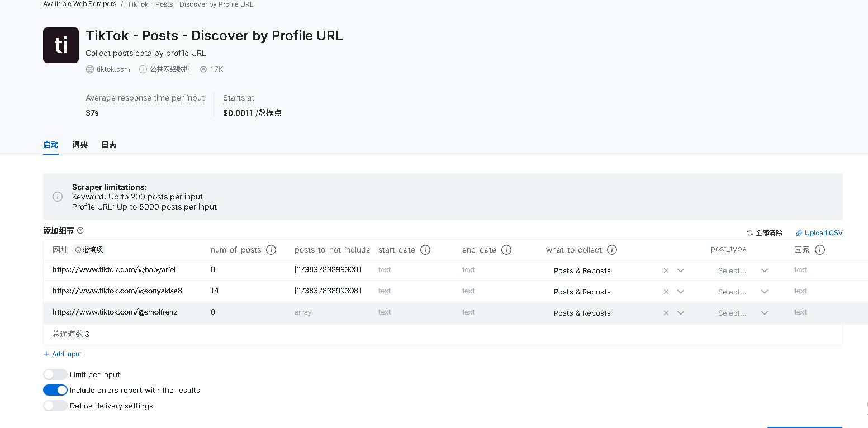868x428 pixels.
Task: Click the post_type column header
Action: tap(728, 249)
